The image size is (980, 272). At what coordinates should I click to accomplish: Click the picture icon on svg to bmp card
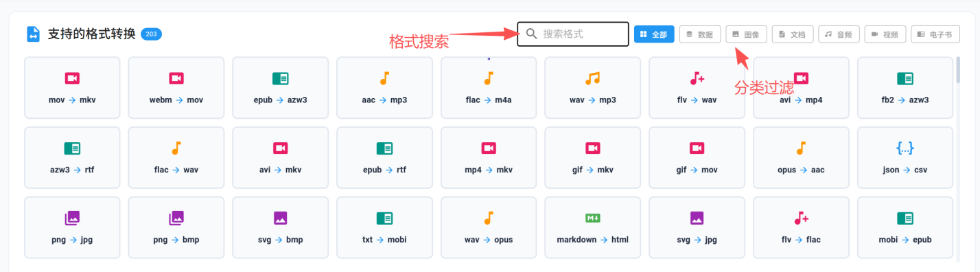pyautogui.click(x=281, y=218)
